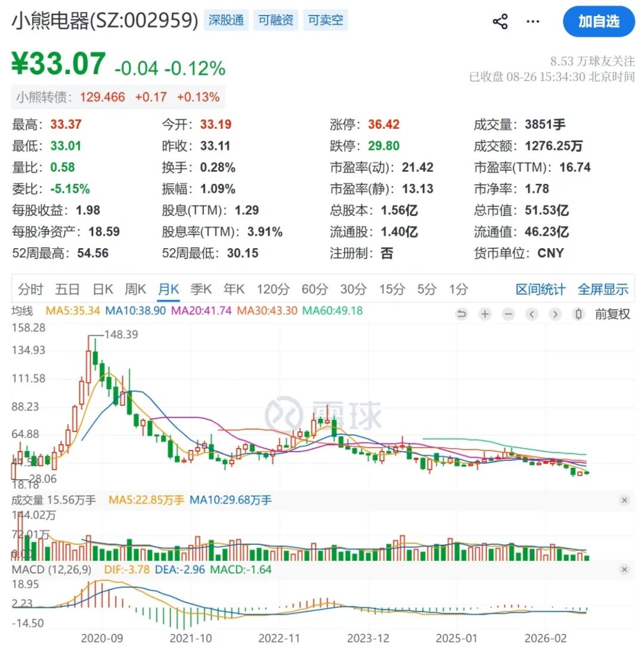
Task: Show the 5分 interval chart
Action: [428, 289]
